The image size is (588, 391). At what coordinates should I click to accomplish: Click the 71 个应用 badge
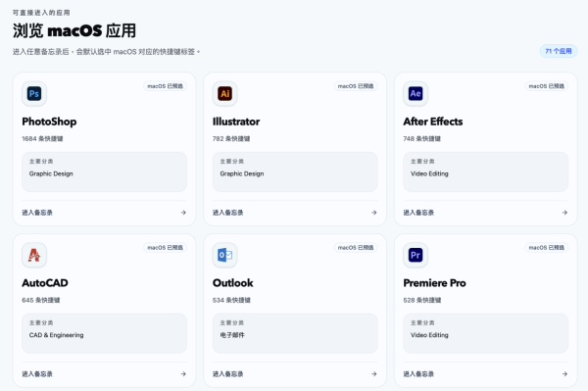coord(559,51)
